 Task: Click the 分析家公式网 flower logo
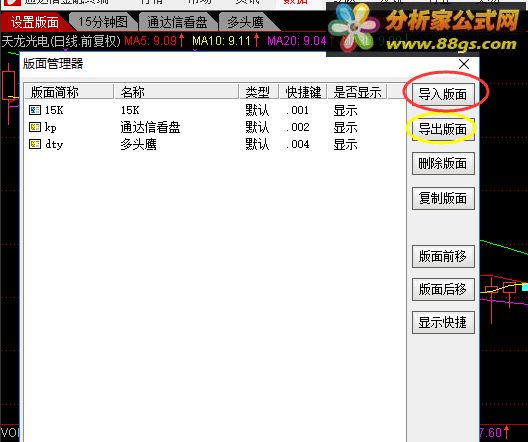[354, 29]
